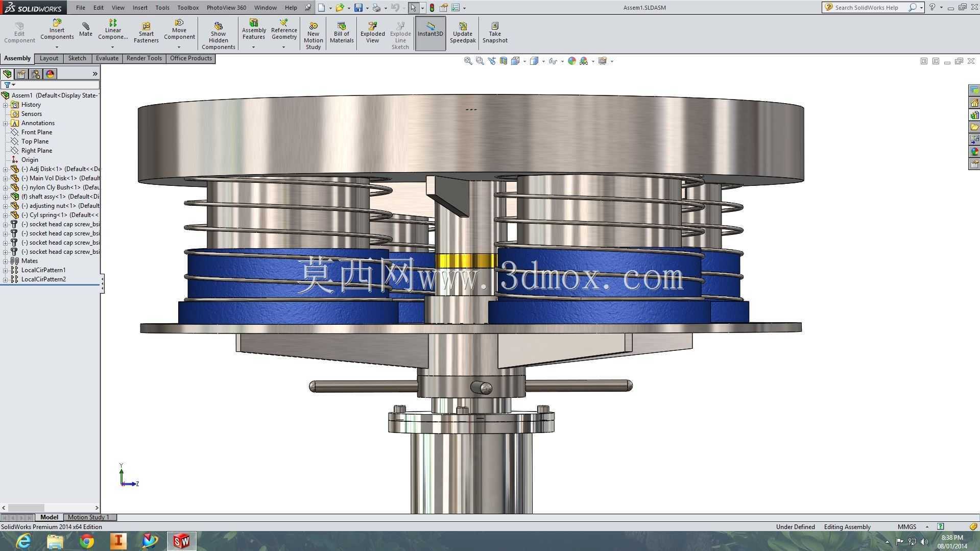Create an Exploded View
The width and height of the screenshot is (980, 551).
[372, 33]
